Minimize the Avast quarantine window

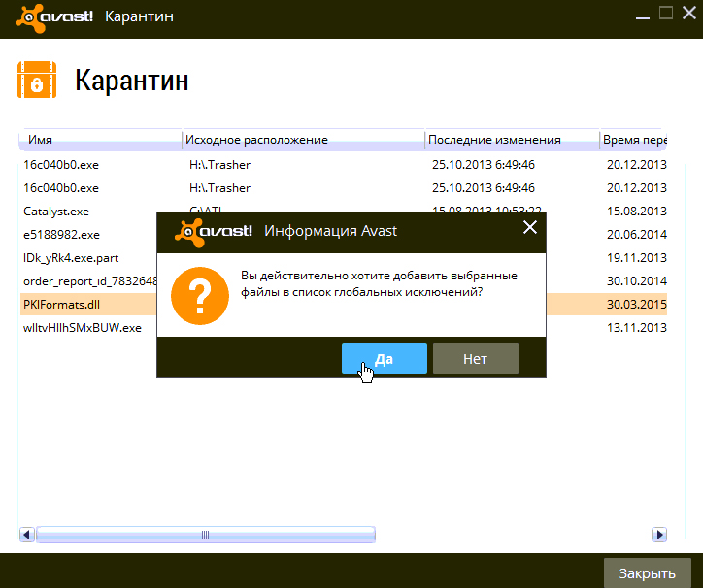click(x=643, y=14)
